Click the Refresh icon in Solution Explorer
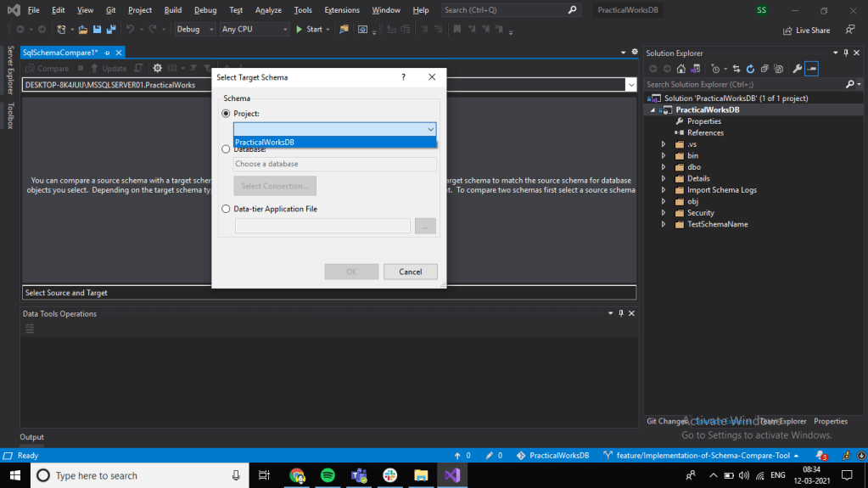868x488 pixels. point(750,69)
